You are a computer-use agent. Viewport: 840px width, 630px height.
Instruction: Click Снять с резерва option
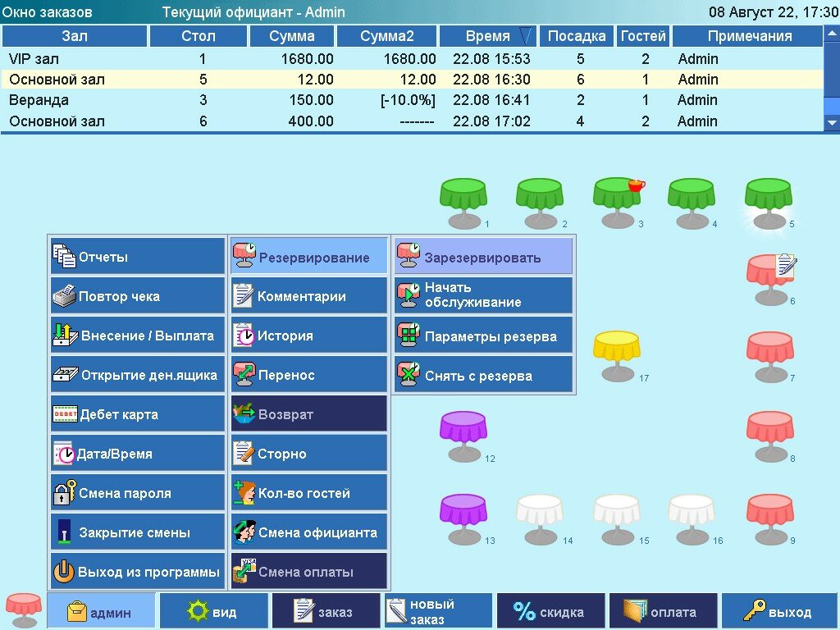coord(483,375)
